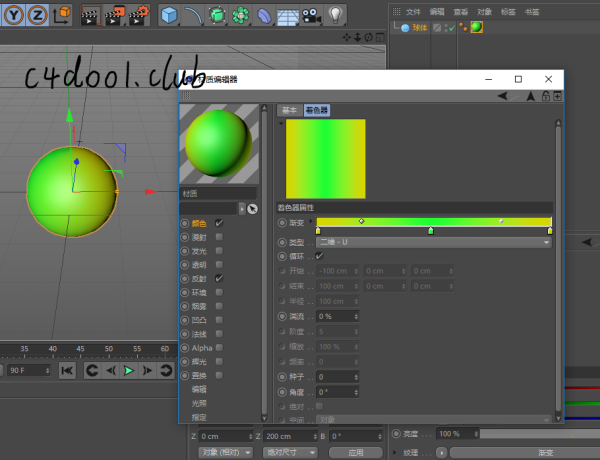The image size is (600, 460).
Task: Click the camera icon in top toolbar
Action: click(311, 15)
